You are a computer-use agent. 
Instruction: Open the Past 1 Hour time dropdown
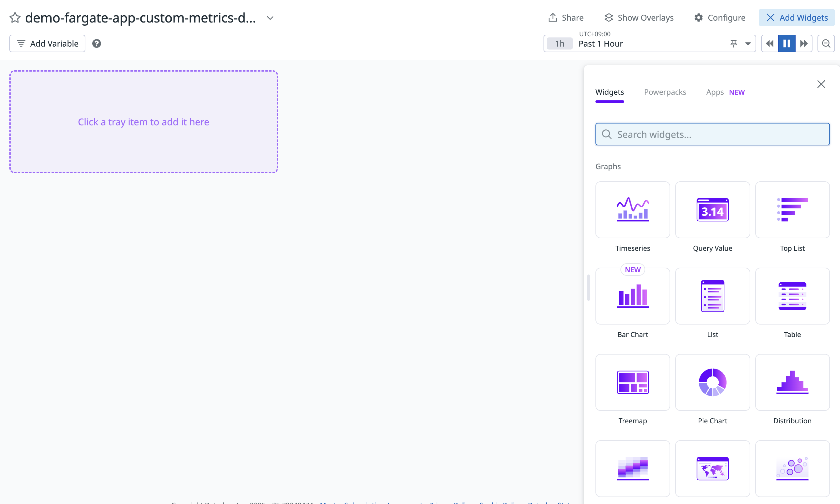click(748, 43)
